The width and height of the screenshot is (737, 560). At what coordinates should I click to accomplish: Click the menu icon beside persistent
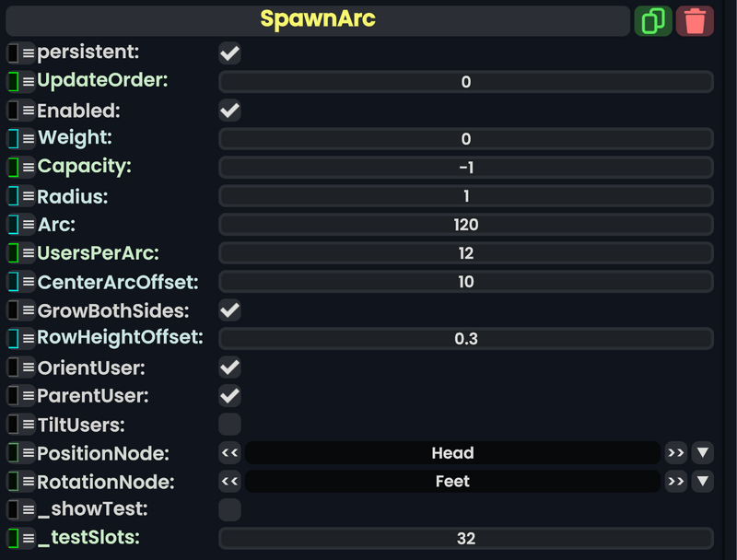27,52
